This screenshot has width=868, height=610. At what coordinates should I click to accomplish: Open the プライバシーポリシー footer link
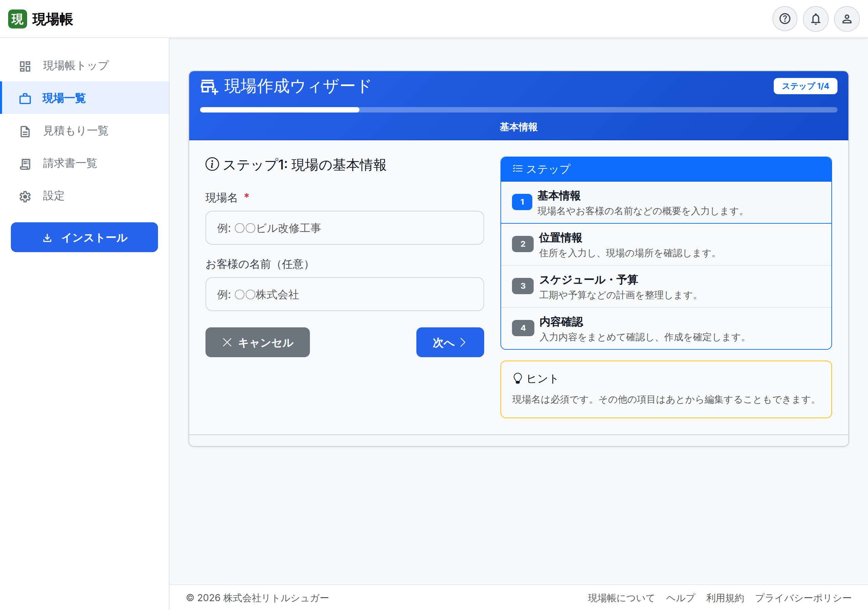(803, 598)
